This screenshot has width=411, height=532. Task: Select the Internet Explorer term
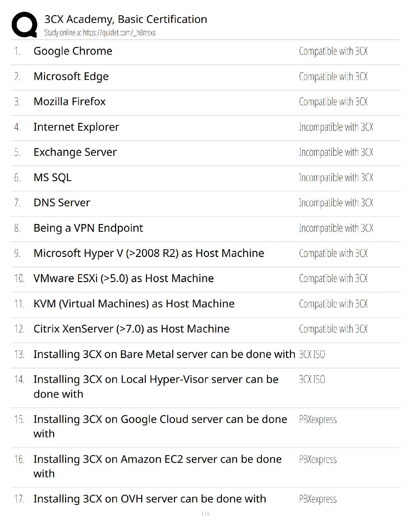pyautogui.click(x=76, y=127)
